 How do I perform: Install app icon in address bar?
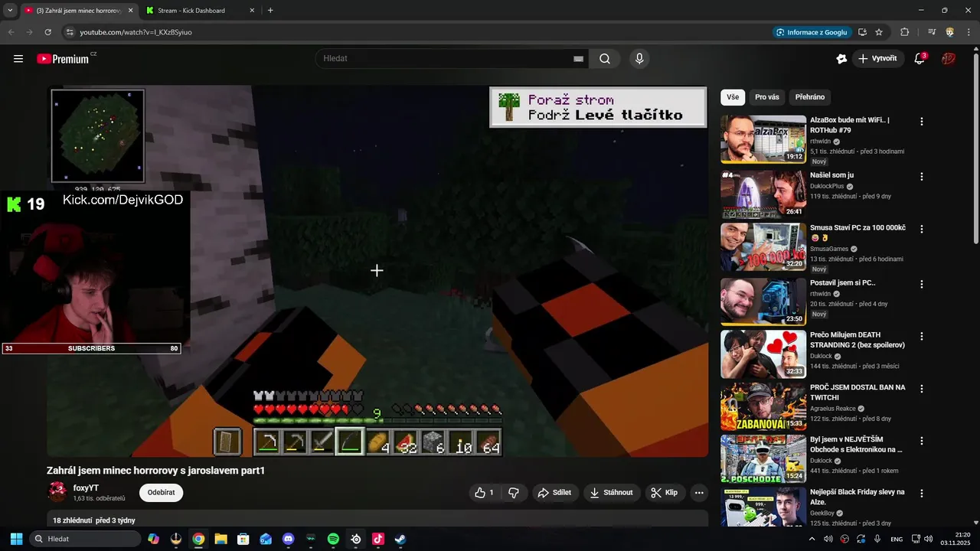(862, 32)
